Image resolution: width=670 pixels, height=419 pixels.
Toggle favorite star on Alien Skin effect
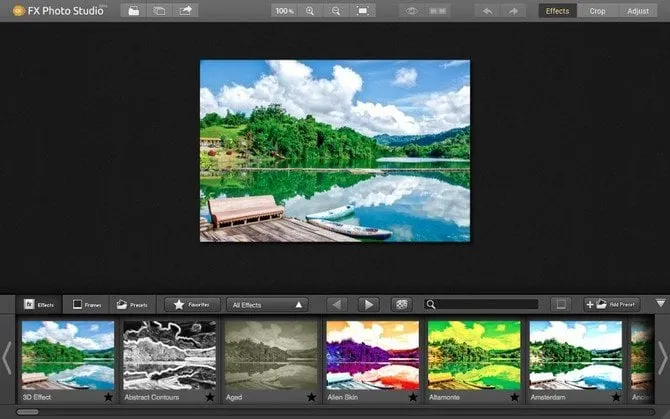pos(412,397)
